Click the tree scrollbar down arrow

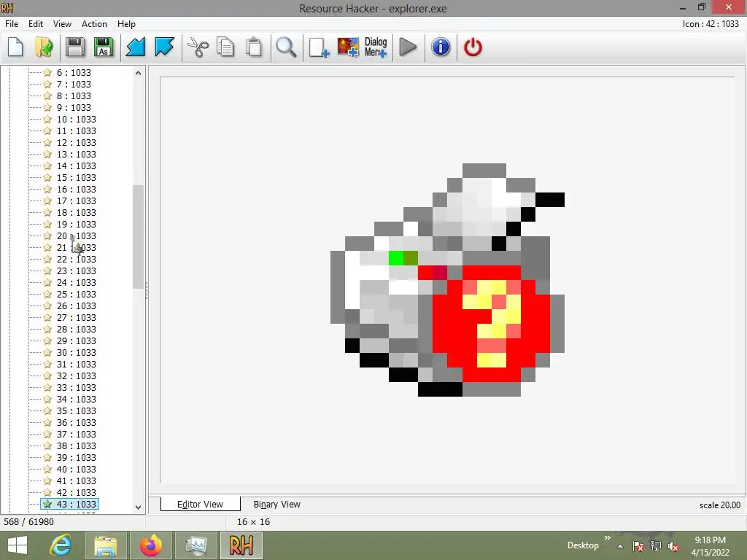(x=138, y=507)
